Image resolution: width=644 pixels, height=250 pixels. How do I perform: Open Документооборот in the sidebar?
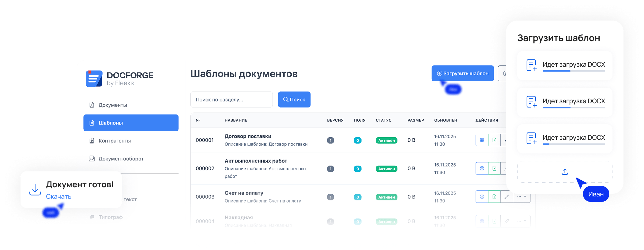pyautogui.click(x=121, y=159)
